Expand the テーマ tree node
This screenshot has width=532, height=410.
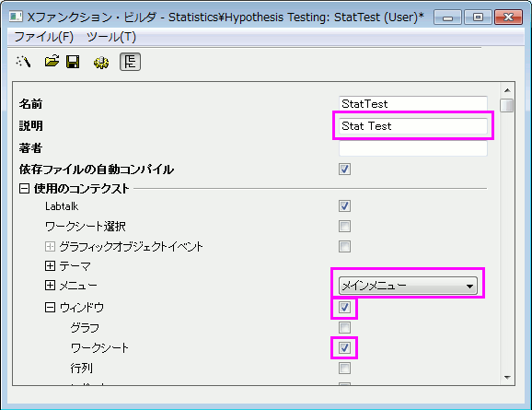tap(50, 266)
